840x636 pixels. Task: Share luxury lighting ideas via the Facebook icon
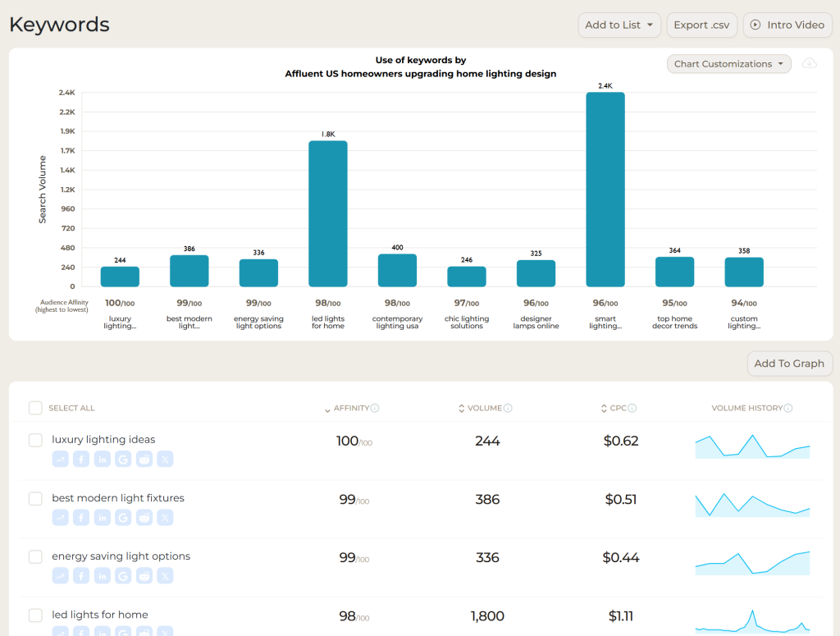80,459
